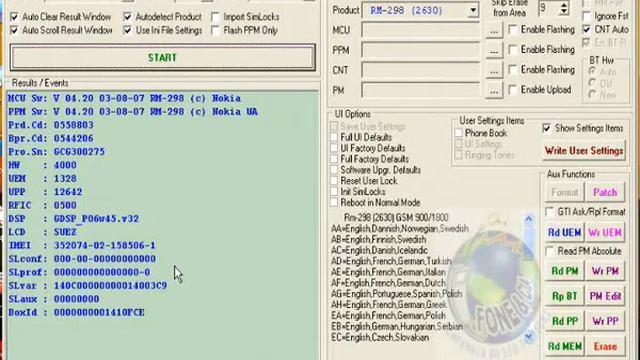The height and width of the screenshot is (360, 640).
Task: Click the MCU Sw version line
Action: (x=124, y=98)
